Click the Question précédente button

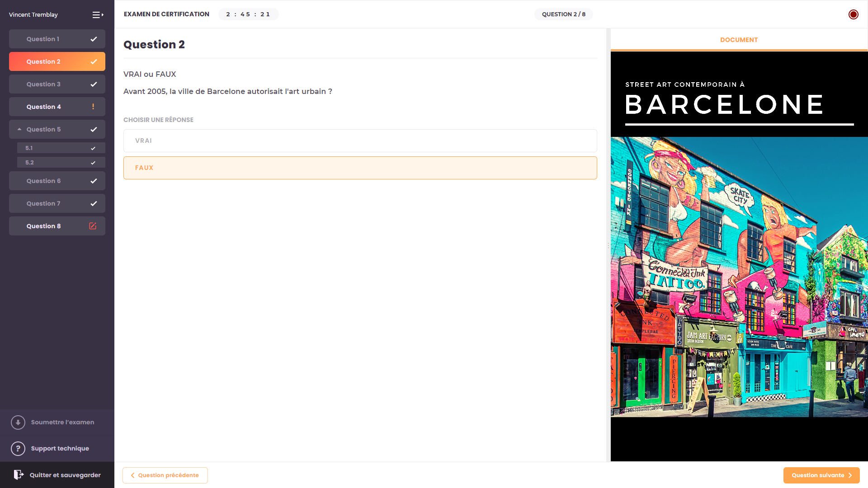165,475
